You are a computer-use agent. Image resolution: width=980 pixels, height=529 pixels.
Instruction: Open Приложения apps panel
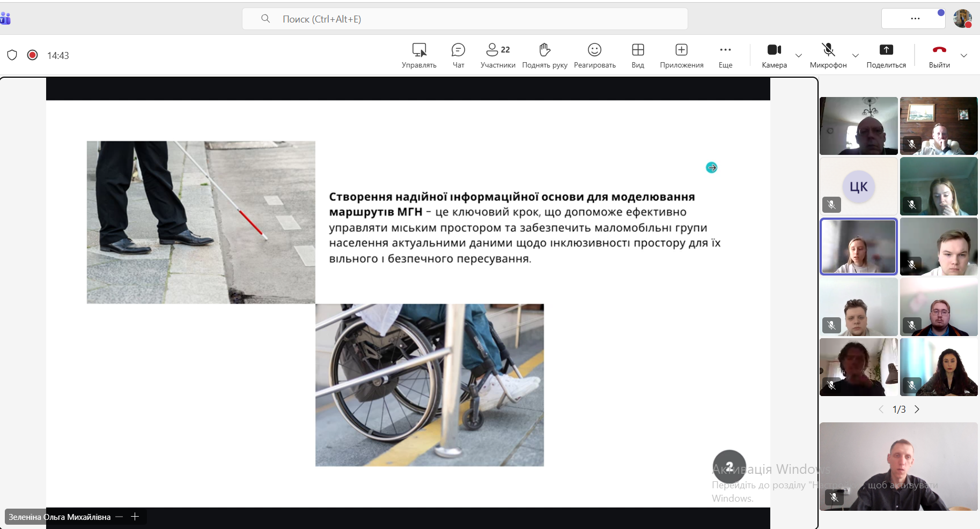coord(681,55)
